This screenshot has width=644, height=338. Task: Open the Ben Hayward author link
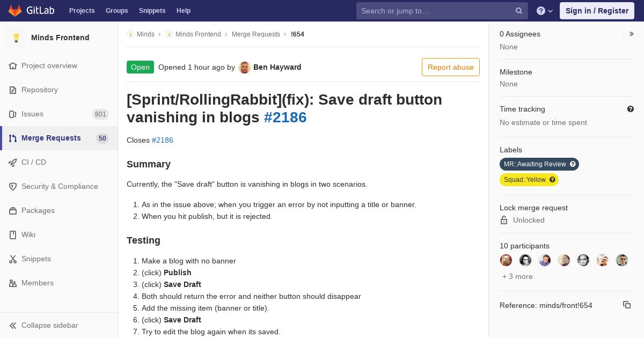pyautogui.click(x=277, y=67)
